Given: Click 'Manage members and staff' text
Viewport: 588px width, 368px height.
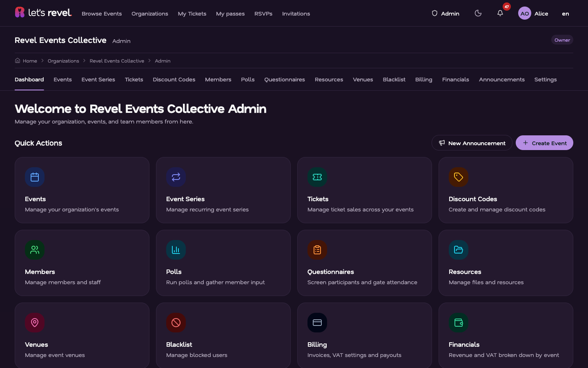Looking at the screenshot, I should [x=63, y=282].
